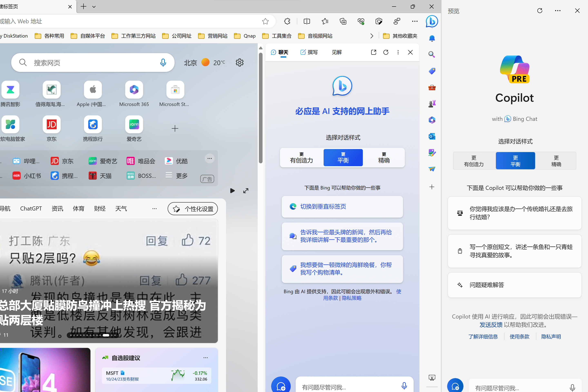Select 更有创造力 style in Bing chat

click(302, 158)
